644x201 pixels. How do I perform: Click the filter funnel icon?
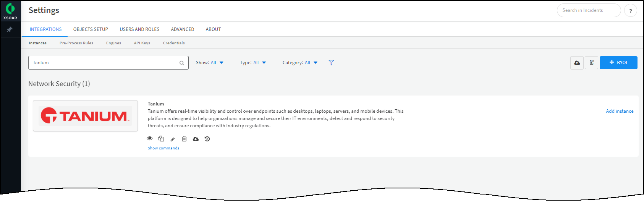pos(331,63)
